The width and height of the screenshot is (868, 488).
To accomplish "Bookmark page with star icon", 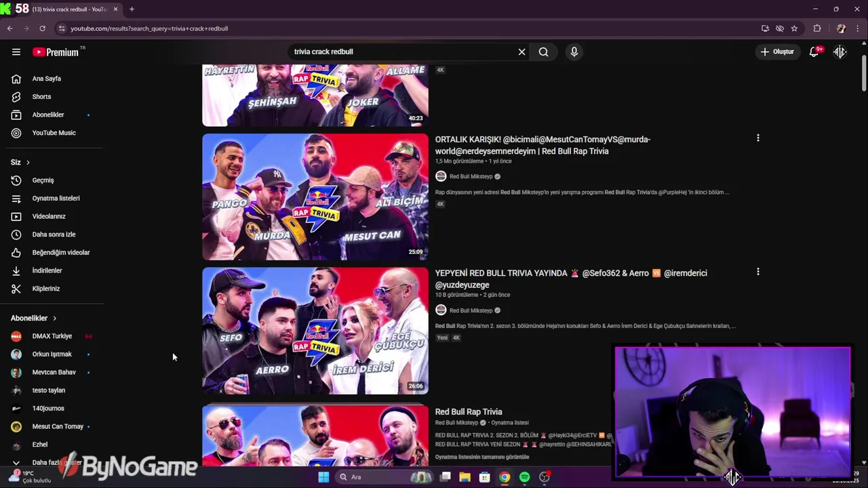I will (x=794, y=28).
